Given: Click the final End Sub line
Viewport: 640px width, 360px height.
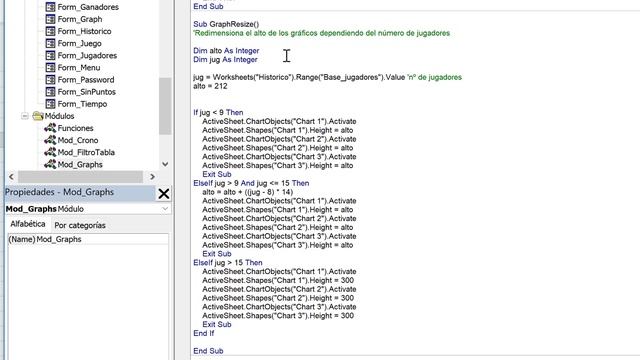Looking at the screenshot, I should click(x=208, y=351).
